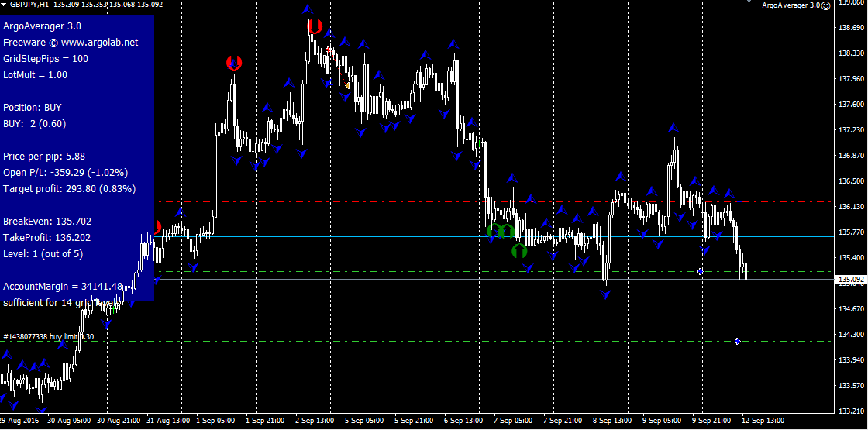Click Freeware © www.argolab.net text
Screen dimensions: 868x430
[x=71, y=42]
